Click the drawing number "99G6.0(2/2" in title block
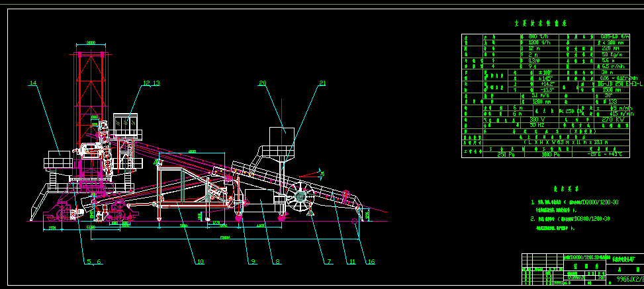The height and width of the screenshot is (289, 644). [630, 280]
